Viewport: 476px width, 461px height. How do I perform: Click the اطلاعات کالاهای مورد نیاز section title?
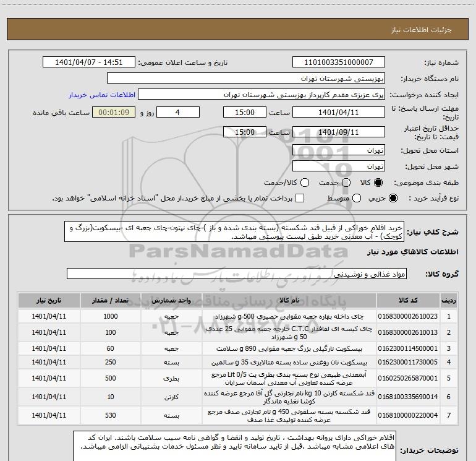click(x=413, y=252)
